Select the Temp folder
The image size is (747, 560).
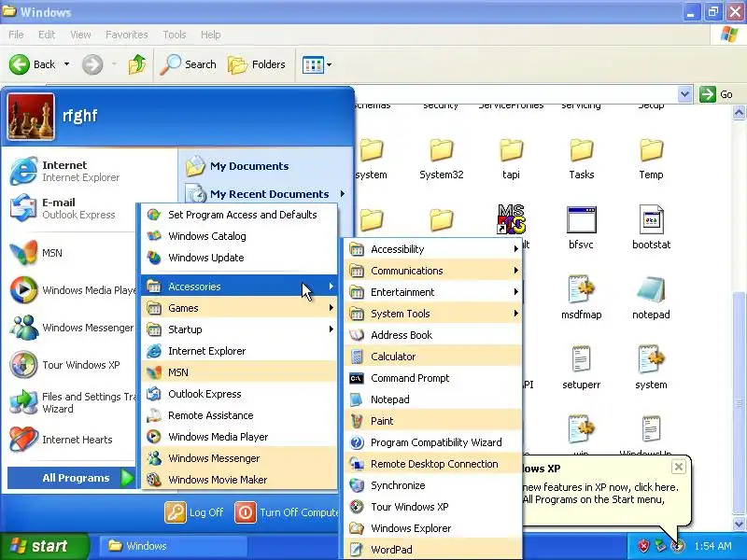[651, 159]
